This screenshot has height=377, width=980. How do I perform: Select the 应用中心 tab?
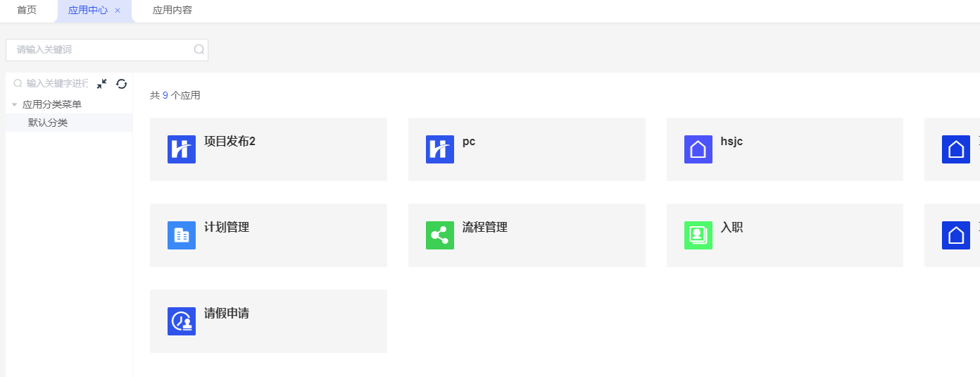(87, 11)
